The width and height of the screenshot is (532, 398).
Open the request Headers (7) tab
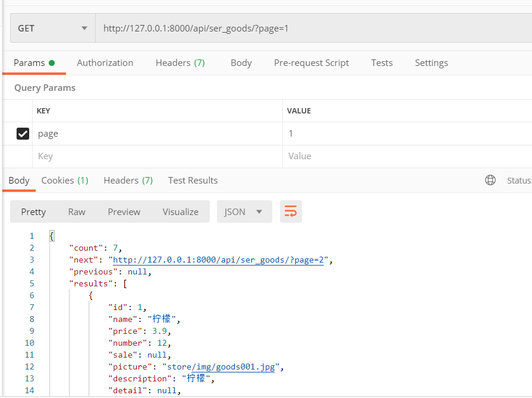pyautogui.click(x=180, y=63)
